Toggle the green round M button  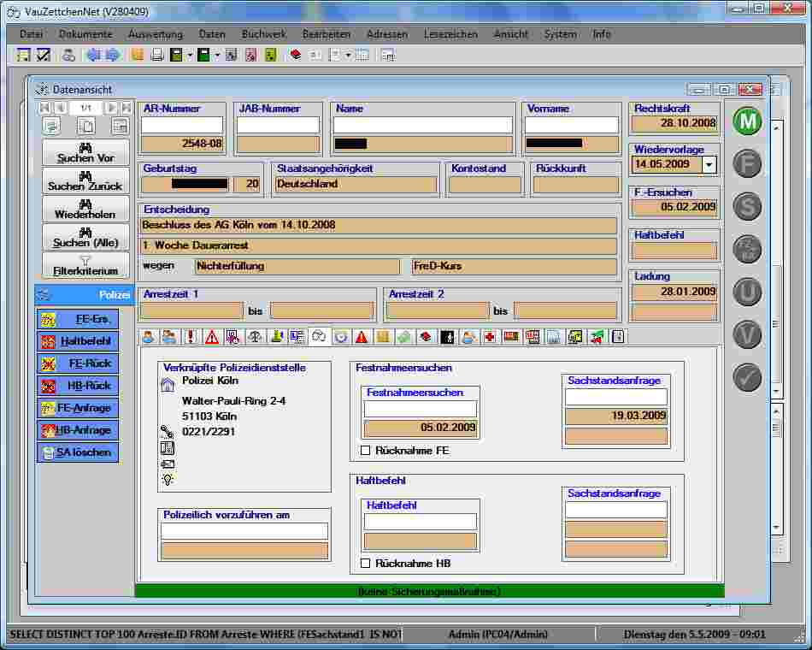(x=747, y=121)
